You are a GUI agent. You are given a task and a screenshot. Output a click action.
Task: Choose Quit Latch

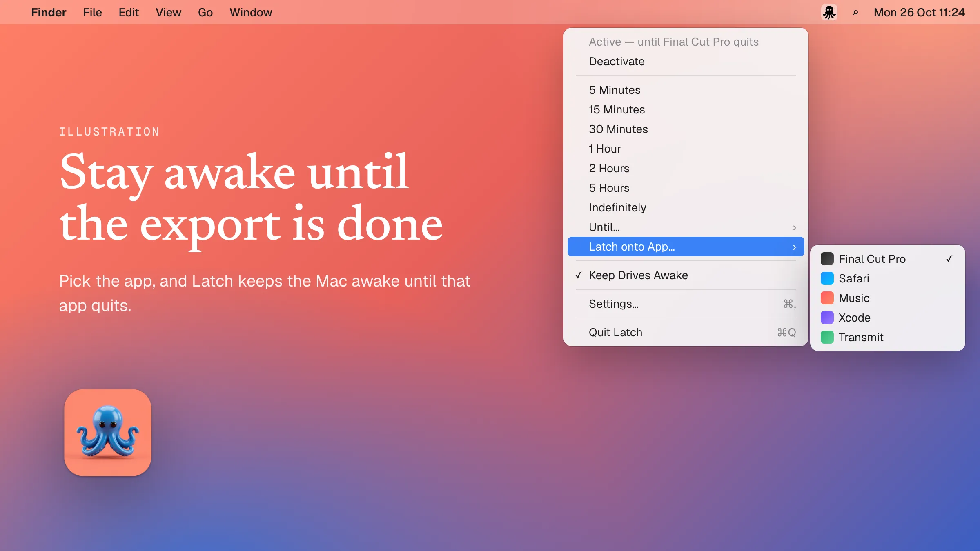point(686,332)
